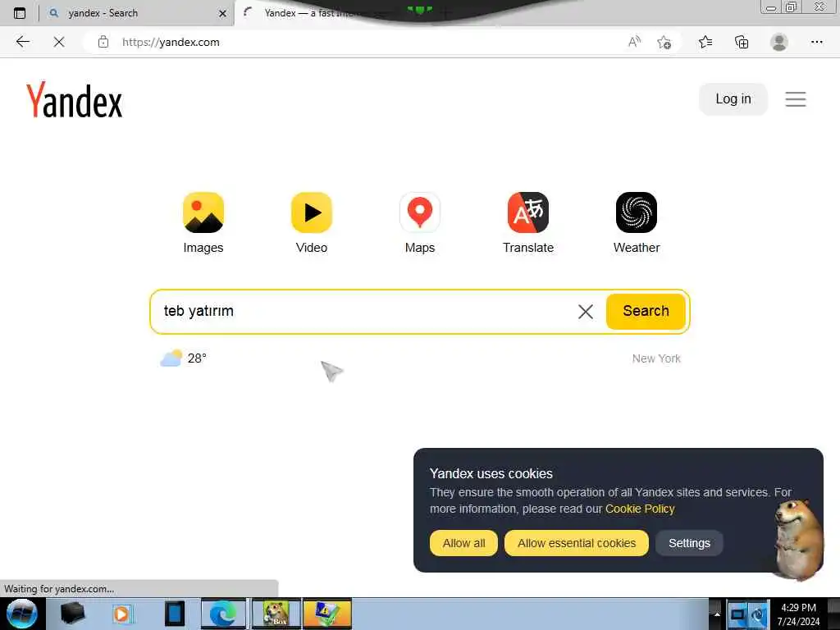Open the Windows Start button

pyautogui.click(x=21, y=614)
